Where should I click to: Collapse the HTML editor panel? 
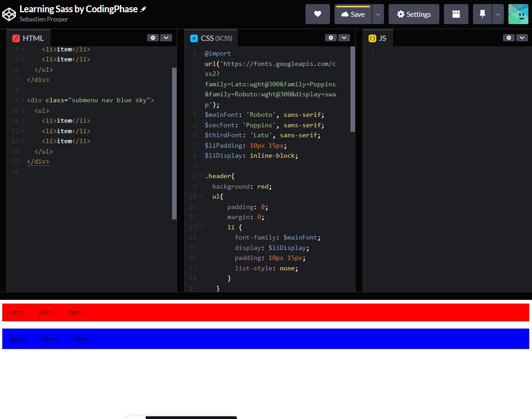[167, 38]
